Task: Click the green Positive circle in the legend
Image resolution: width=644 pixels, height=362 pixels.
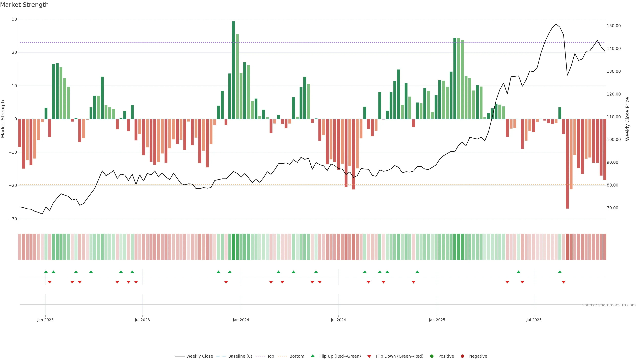Action: [432, 356]
